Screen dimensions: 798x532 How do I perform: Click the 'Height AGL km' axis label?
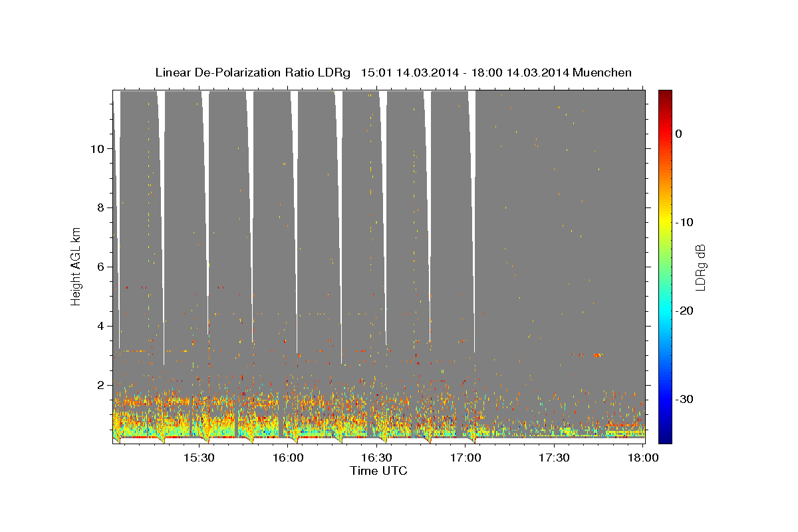coord(76,267)
